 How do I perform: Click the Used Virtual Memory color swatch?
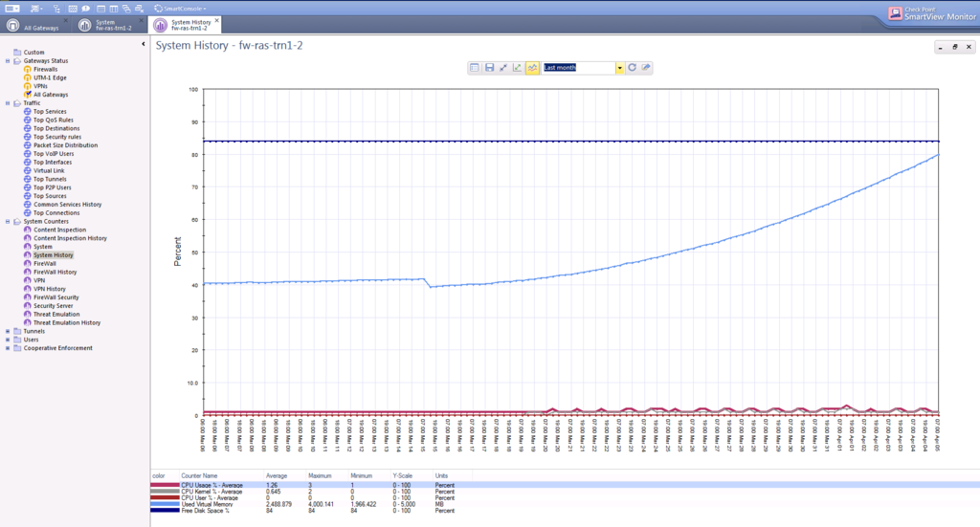[x=165, y=504]
